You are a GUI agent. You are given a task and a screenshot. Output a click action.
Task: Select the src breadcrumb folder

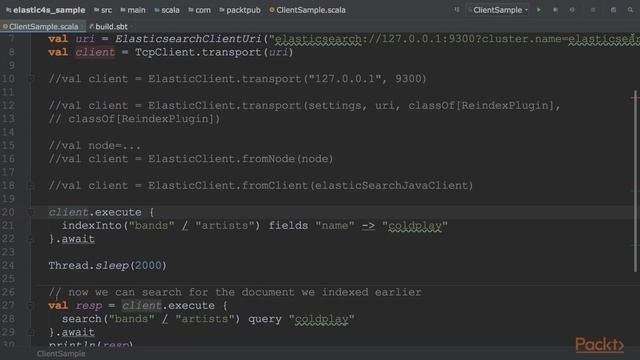point(103,10)
